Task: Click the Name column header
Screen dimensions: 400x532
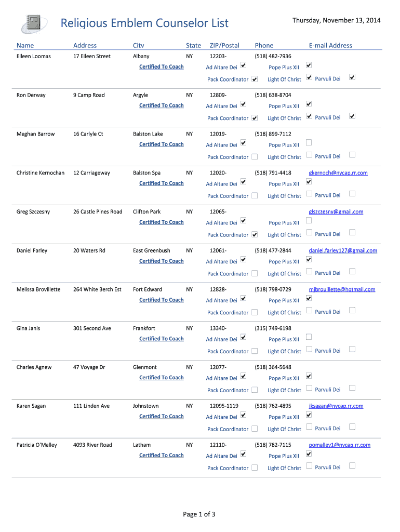Action: 25,46
